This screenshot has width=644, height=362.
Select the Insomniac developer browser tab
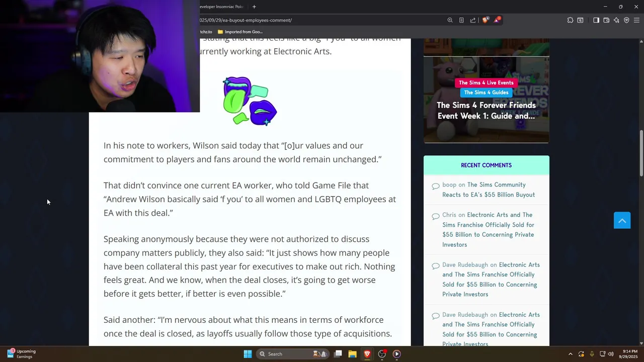[222, 7]
